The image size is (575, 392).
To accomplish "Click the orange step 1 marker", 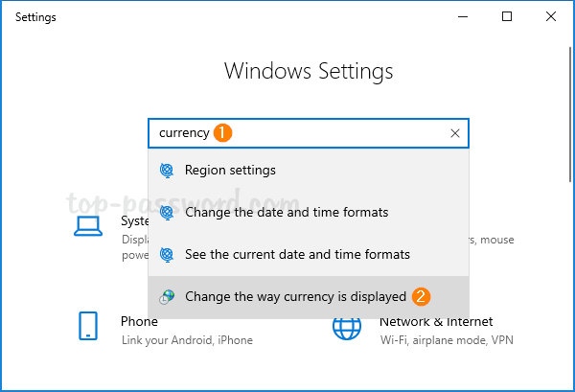I will 222,134.
